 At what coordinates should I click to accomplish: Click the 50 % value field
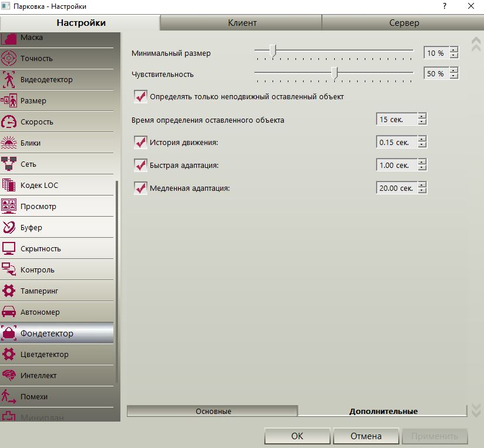[x=436, y=73]
